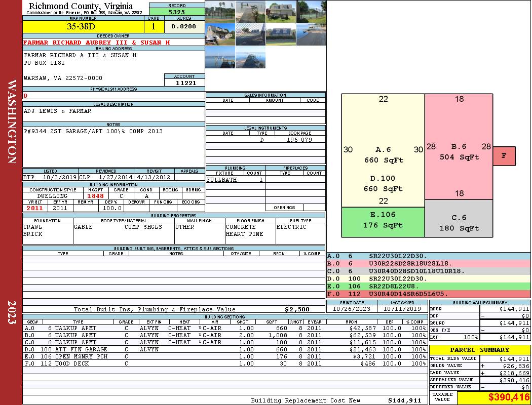Open the walkway leading to gray building photo
This screenshot has height=405, width=532.
[x=250, y=12]
